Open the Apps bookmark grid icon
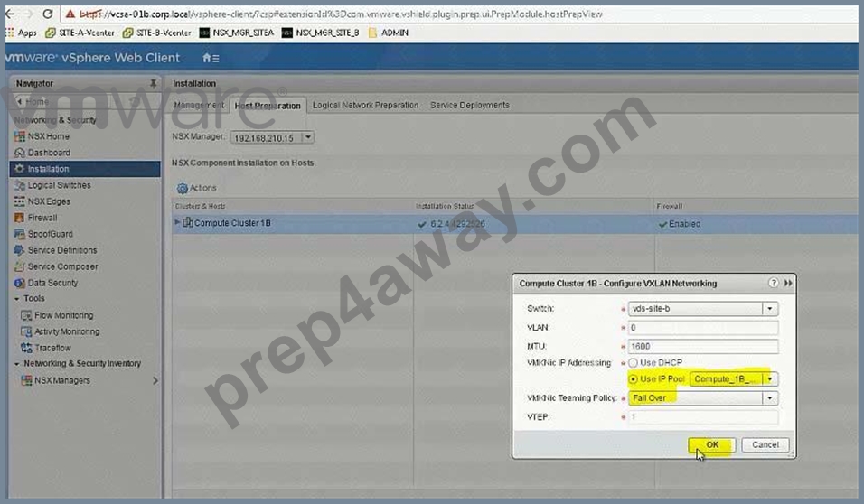The image size is (864, 504). [x=9, y=33]
